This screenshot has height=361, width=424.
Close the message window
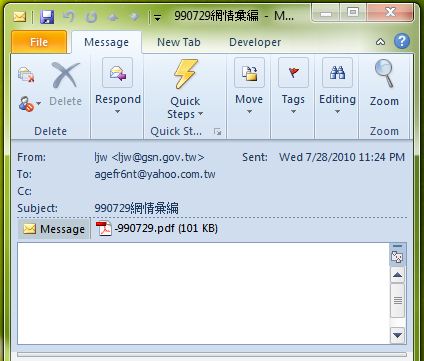point(390,13)
